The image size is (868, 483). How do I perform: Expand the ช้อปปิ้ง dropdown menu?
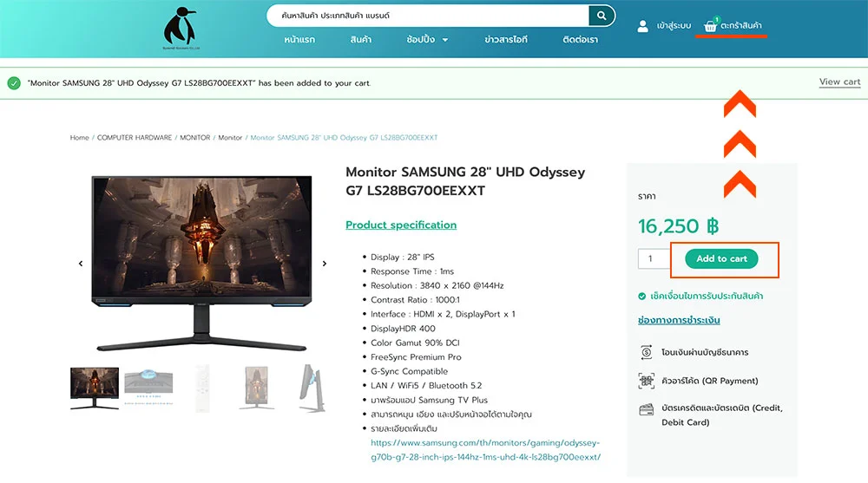(427, 39)
